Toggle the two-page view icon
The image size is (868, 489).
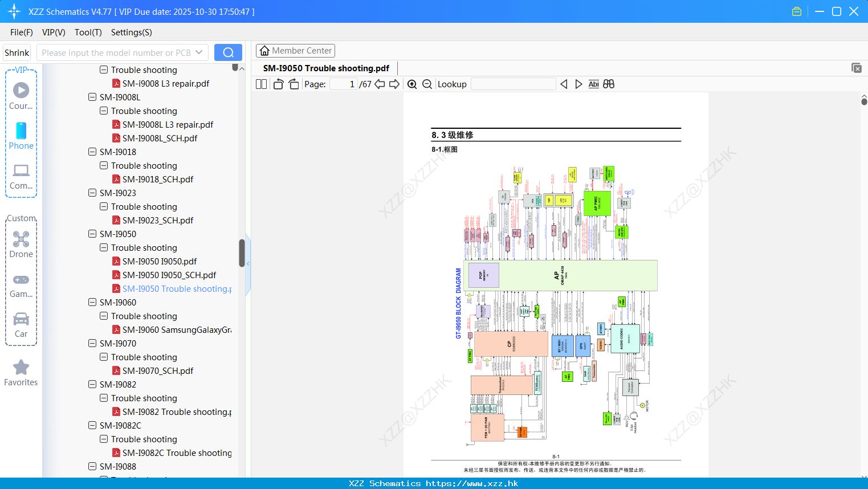[x=261, y=84]
